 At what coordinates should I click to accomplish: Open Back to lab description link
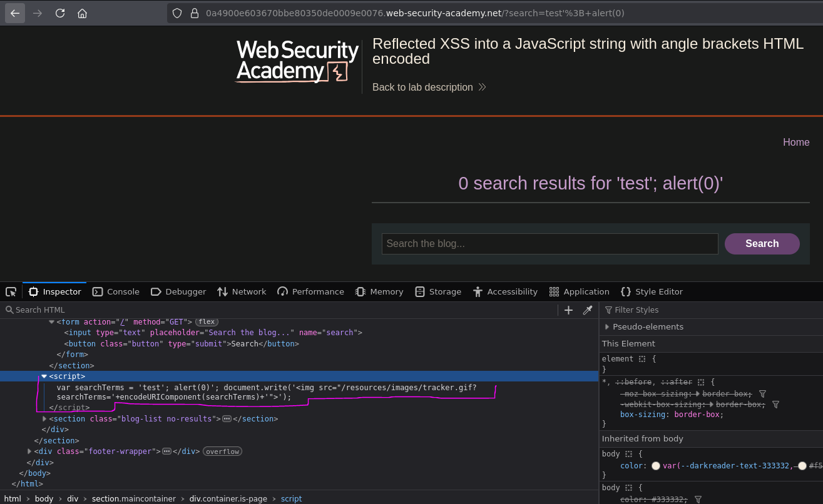point(429,87)
